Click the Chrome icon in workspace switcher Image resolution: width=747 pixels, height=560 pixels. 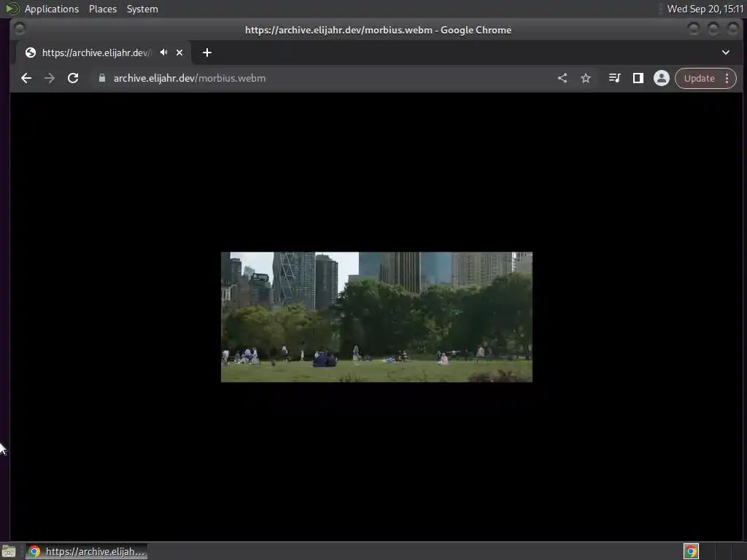[x=691, y=551]
